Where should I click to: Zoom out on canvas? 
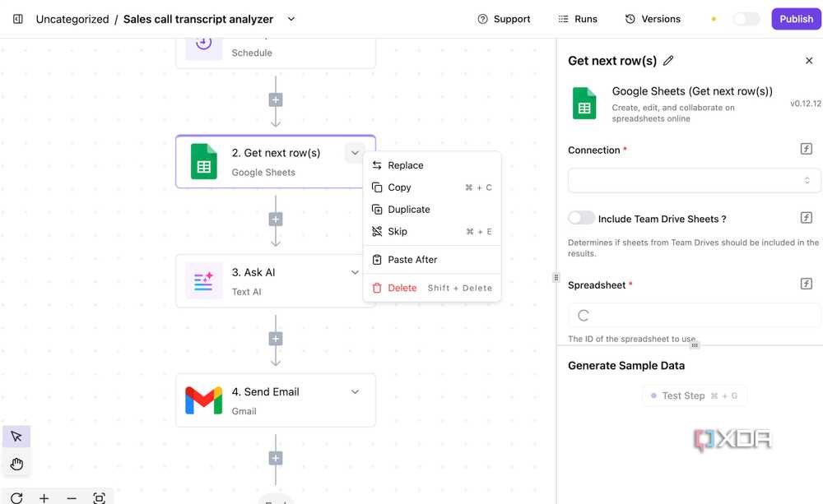tap(72, 497)
